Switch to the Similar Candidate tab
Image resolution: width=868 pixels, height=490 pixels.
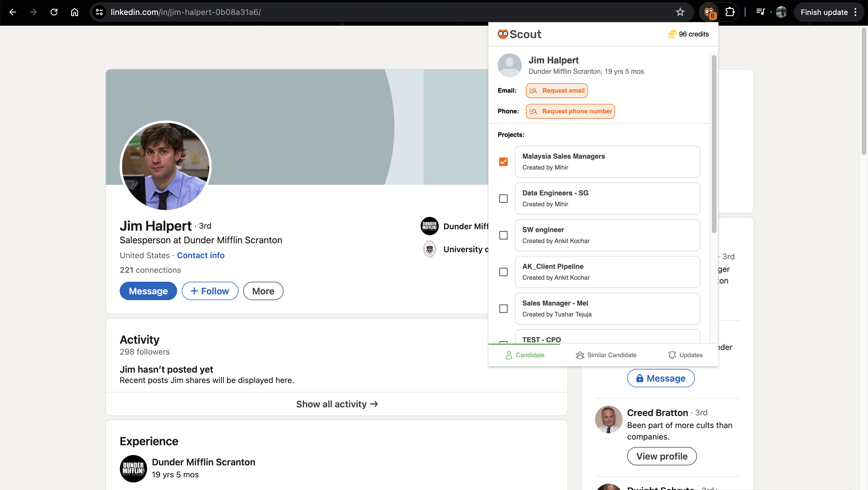[606, 355]
